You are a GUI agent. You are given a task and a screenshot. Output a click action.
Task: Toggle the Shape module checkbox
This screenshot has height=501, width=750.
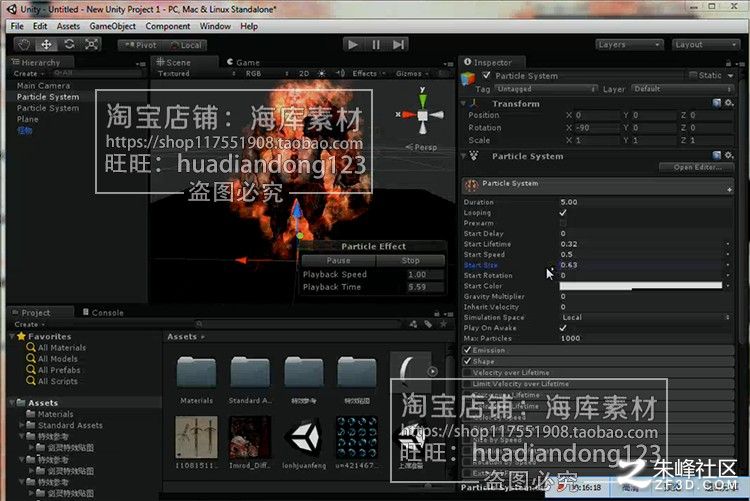pos(467,361)
